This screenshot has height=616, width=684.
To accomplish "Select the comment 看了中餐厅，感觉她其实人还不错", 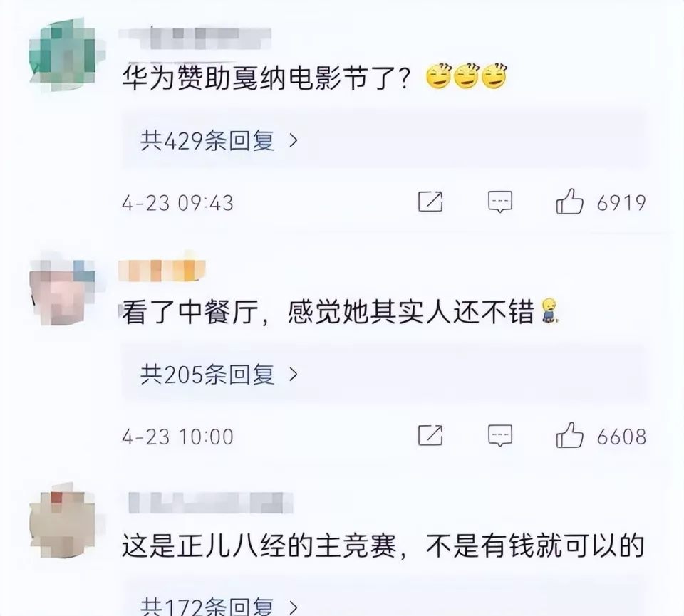I will point(328,312).
